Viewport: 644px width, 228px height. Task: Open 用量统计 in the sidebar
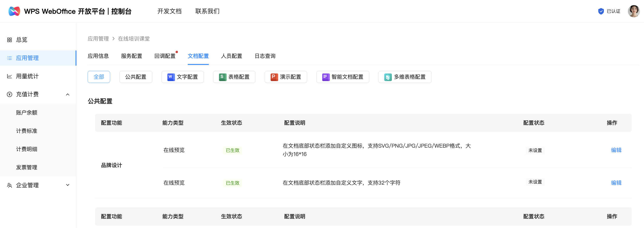27,76
